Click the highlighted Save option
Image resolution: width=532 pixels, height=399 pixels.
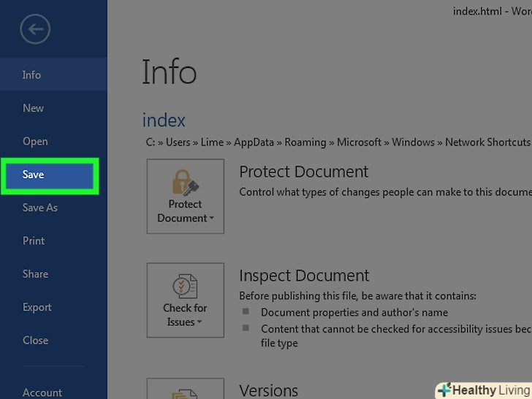click(34, 175)
